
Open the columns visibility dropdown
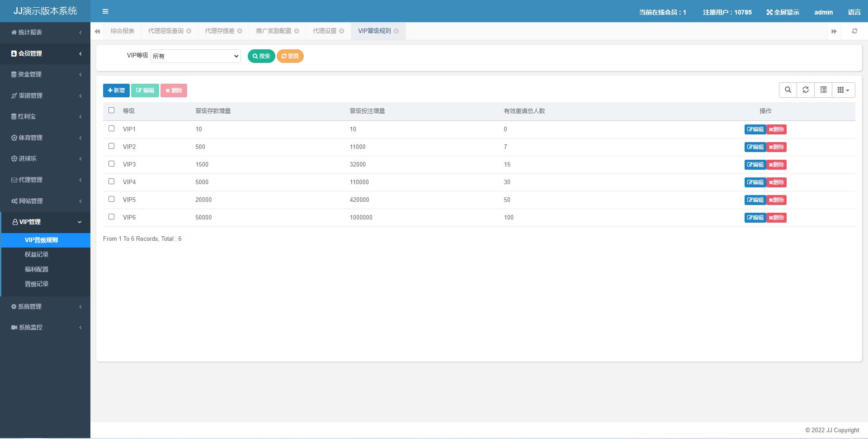tap(843, 90)
